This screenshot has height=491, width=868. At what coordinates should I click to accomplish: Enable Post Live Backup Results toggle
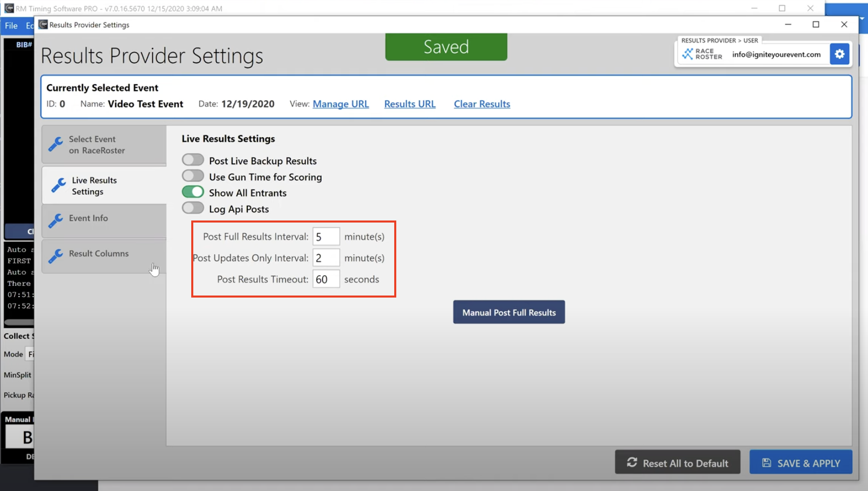pyautogui.click(x=193, y=160)
